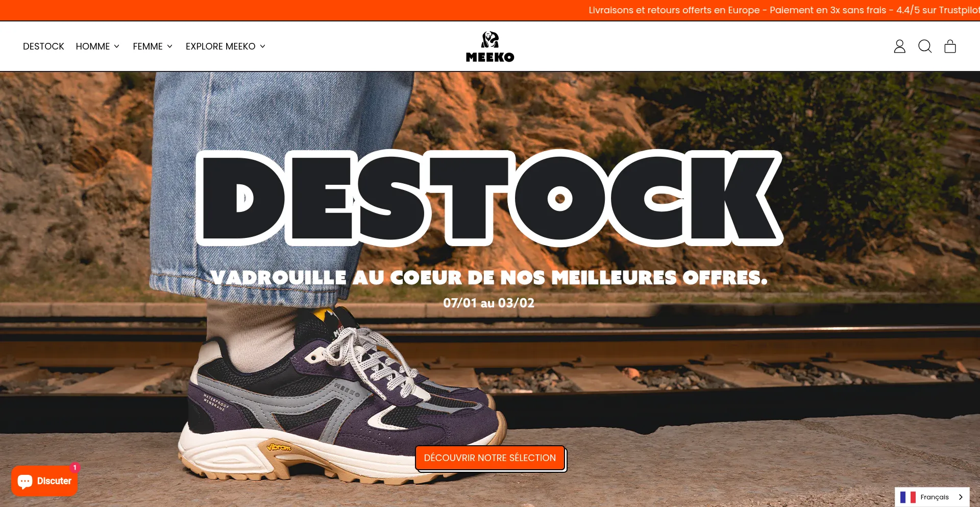This screenshot has width=980, height=507.
Task: Open the DESTOCK menu item
Action: 43,46
